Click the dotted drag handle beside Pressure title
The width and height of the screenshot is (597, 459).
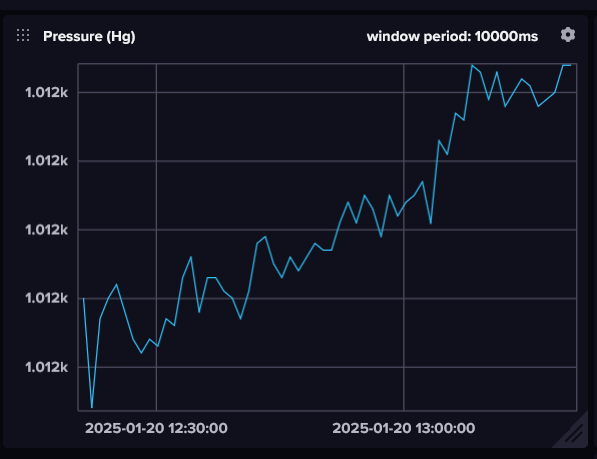click(23, 35)
